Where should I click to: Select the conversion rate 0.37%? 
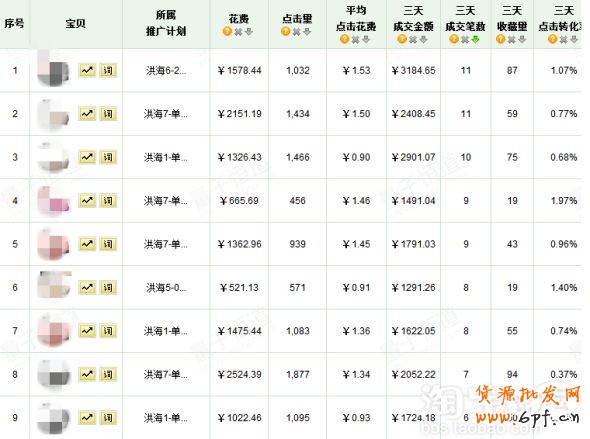(x=564, y=375)
